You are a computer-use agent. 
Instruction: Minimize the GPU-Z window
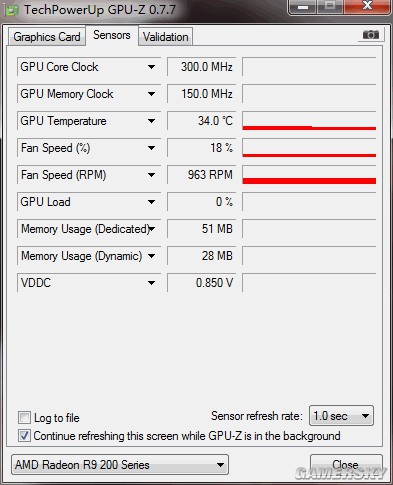tap(303, 7)
